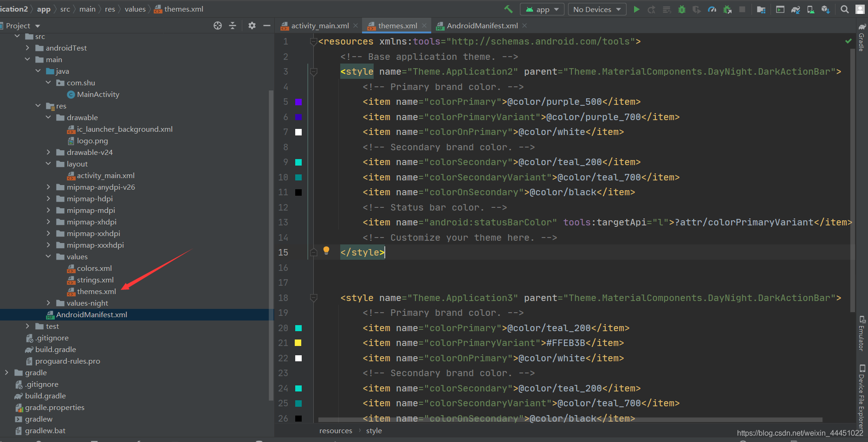The image size is (868, 442).
Task: Open the No Devices dropdown
Action: pyautogui.click(x=597, y=9)
